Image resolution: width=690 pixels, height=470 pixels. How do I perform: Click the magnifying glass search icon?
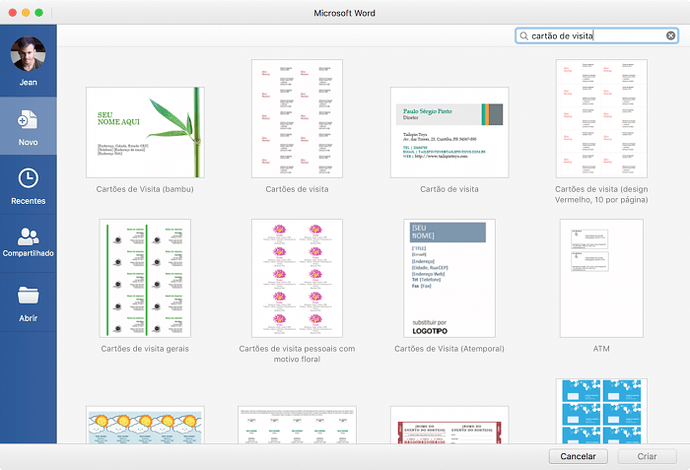pyautogui.click(x=524, y=36)
